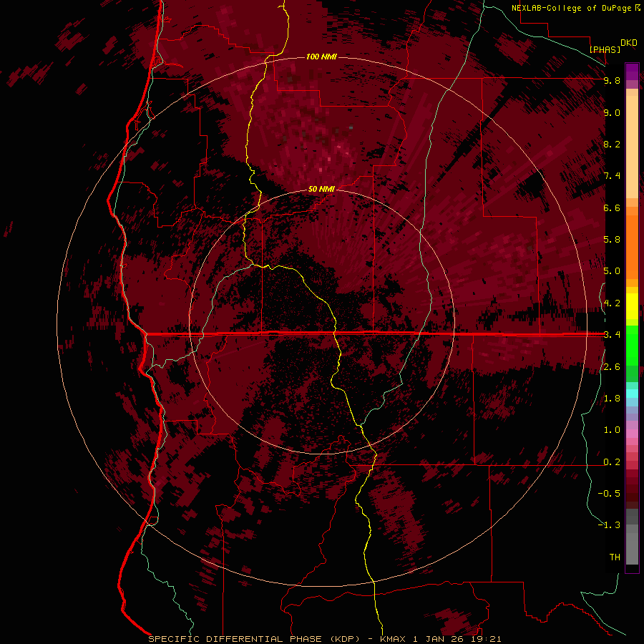Pick the cyan band on color bar
The width and height of the screenshot is (644, 644).
(x=632, y=393)
